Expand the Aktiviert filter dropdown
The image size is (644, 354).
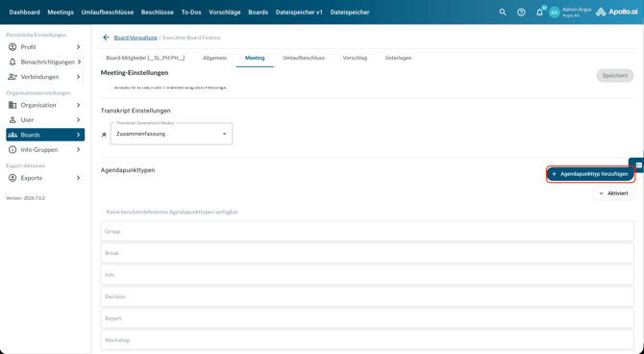(x=613, y=193)
